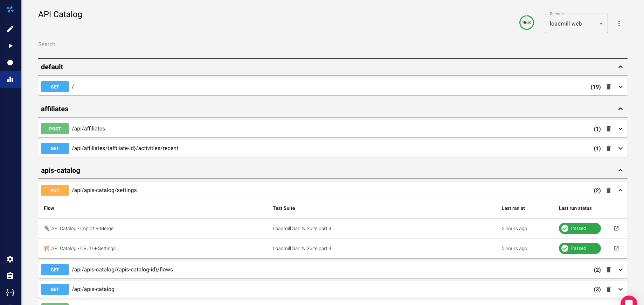Viewport: 644px width, 305px height.
Task: Click the clipboard icon in the sidebar
Action: click(x=10, y=276)
